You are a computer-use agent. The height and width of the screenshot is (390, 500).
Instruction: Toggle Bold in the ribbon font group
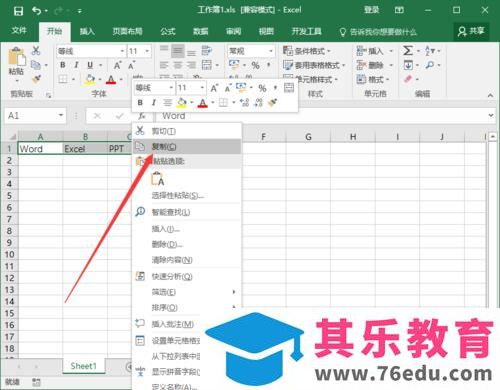[63, 65]
